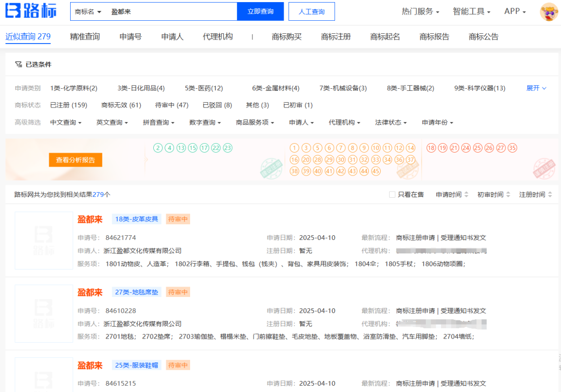Image resolution: width=561 pixels, height=392 pixels.
Task: Click the 路标 logo icon
Action: pyautogui.click(x=31, y=11)
